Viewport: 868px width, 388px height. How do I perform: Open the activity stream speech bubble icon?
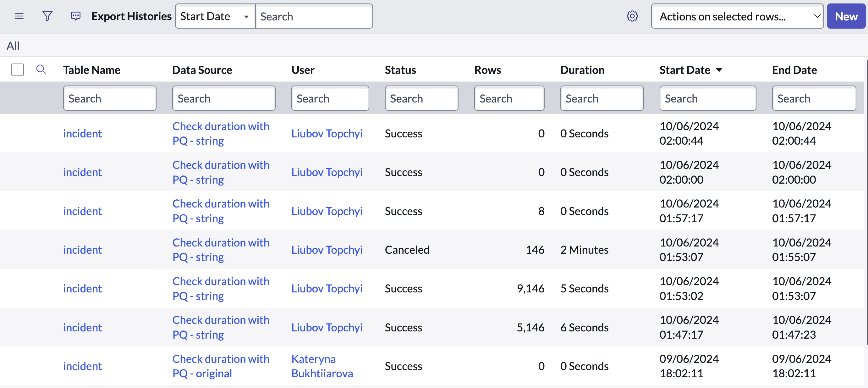pos(75,16)
